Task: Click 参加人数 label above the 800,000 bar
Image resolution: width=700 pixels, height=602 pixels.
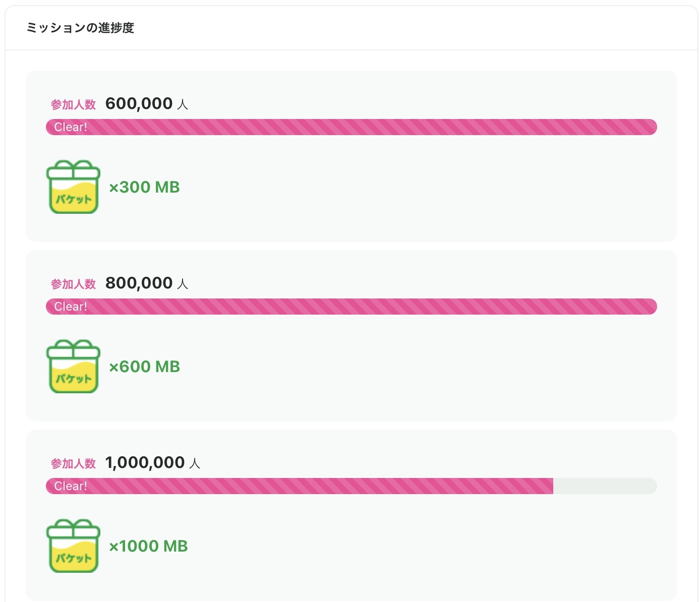Action: pos(73,284)
